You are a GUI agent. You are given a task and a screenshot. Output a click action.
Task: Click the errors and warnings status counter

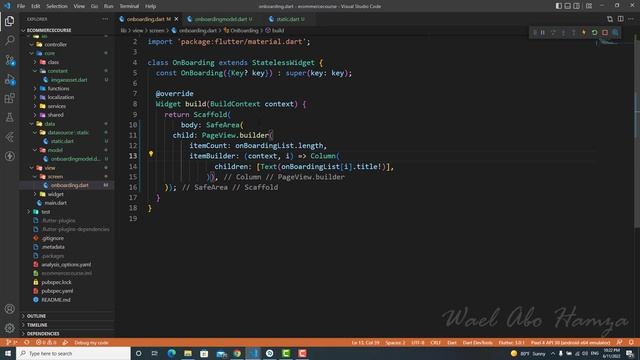pyautogui.click(x=46, y=342)
